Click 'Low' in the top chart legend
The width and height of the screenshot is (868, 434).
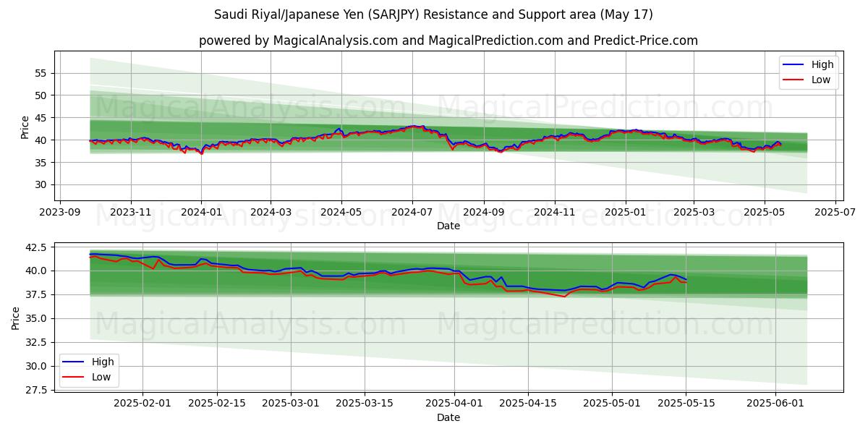pyautogui.click(x=821, y=80)
